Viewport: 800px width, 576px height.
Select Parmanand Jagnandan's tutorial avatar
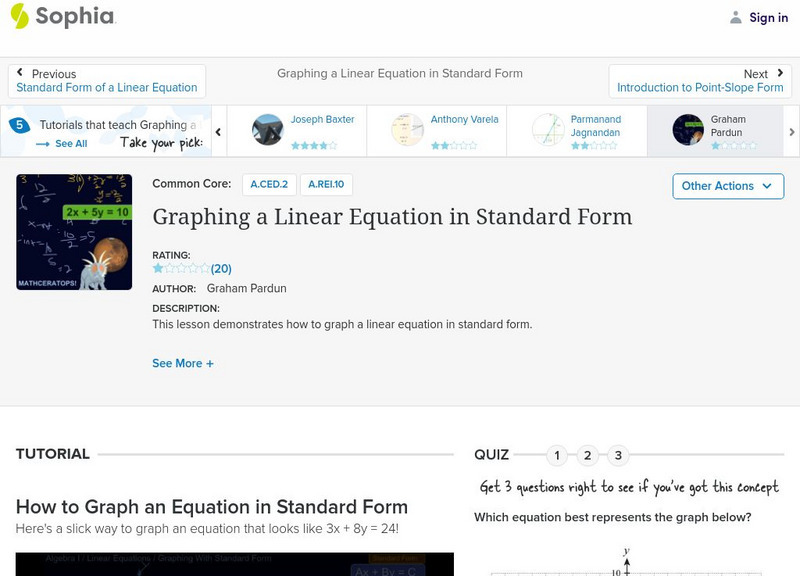pos(548,130)
